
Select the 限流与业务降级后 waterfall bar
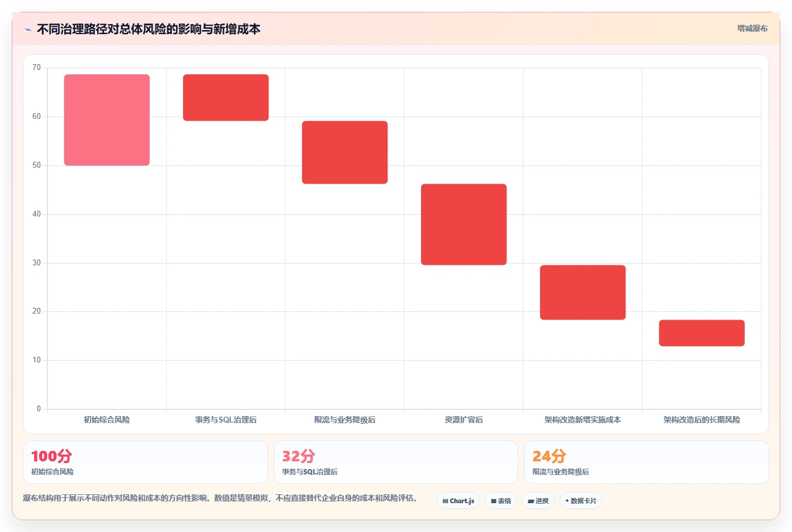pyautogui.click(x=344, y=152)
